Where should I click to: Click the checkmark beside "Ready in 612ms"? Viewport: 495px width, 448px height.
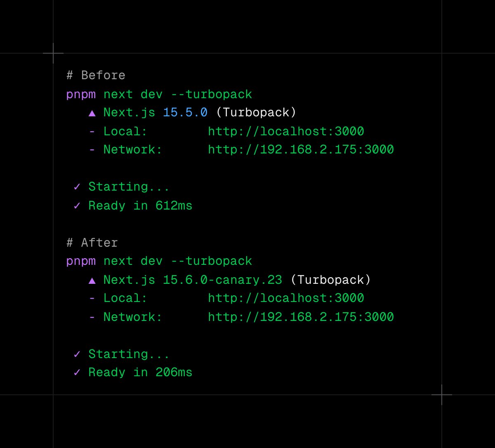[77, 205]
